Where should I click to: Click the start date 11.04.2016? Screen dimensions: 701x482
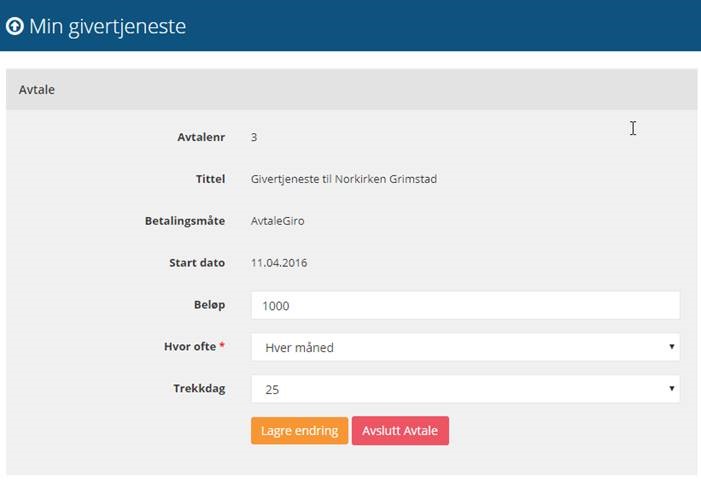(x=279, y=262)
